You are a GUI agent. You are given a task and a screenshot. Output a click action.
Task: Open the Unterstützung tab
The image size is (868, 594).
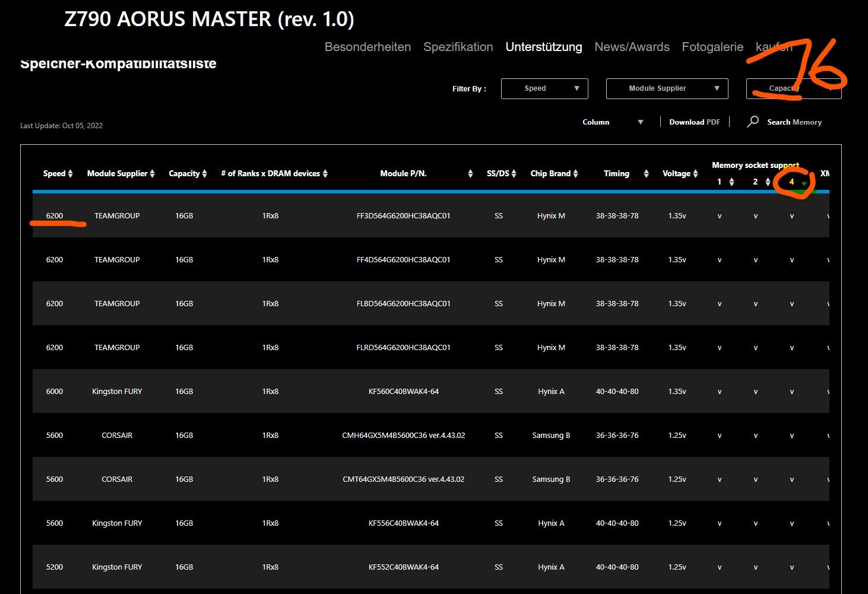click(544, 47)
